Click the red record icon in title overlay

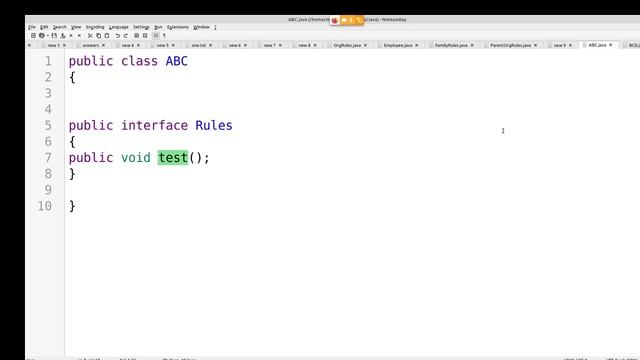tap(334, 20)
